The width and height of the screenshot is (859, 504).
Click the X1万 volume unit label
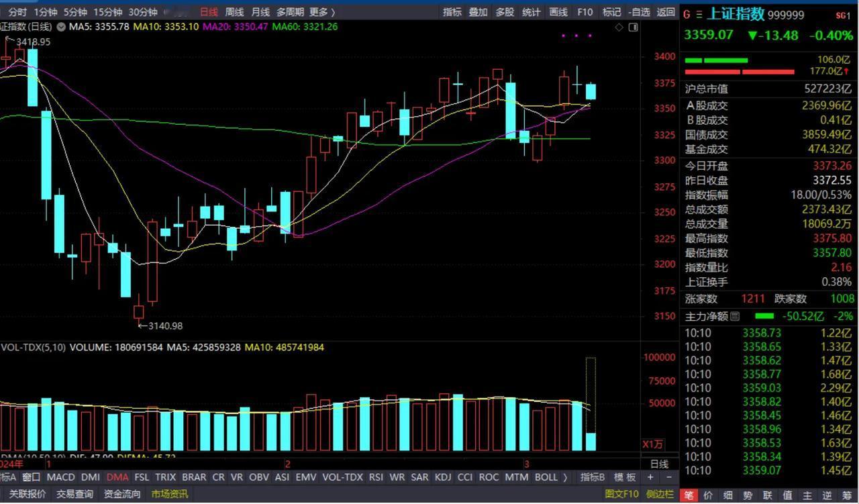[654, 444]
